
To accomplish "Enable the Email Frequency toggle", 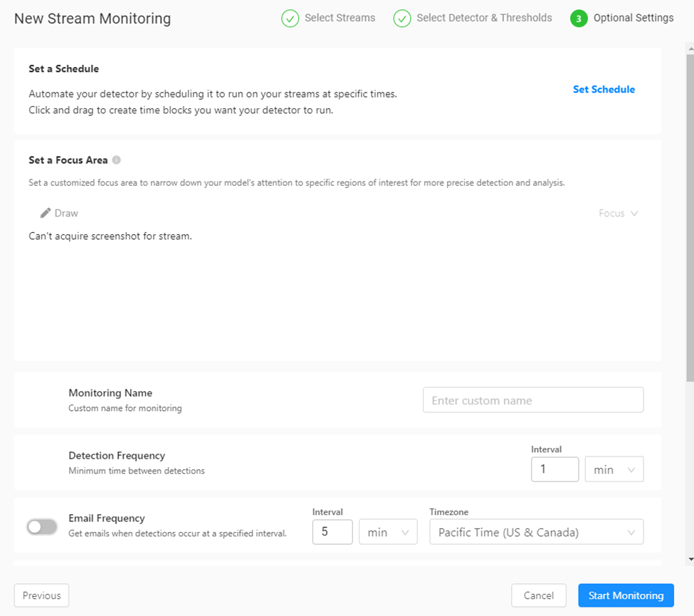I will 42,526.
